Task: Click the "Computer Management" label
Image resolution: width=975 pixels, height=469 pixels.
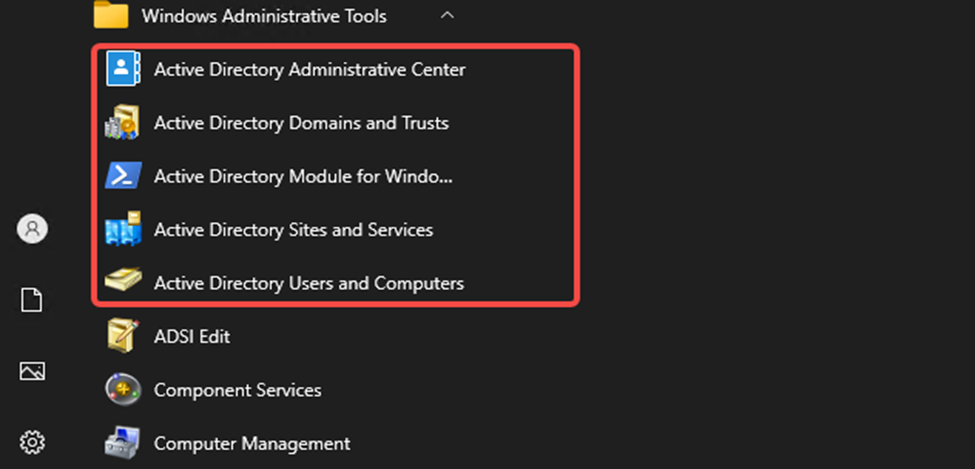Action: point(252,444)
